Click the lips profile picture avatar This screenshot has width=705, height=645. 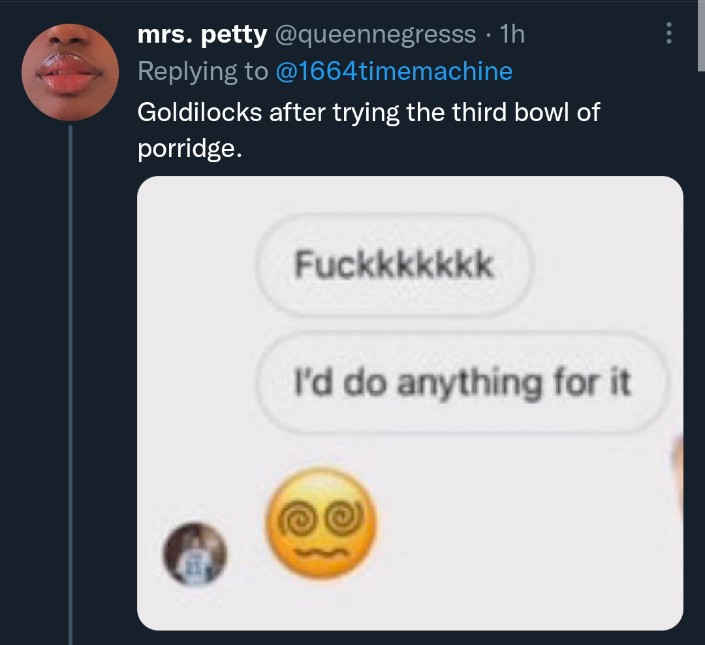click(x=71, y=71)
